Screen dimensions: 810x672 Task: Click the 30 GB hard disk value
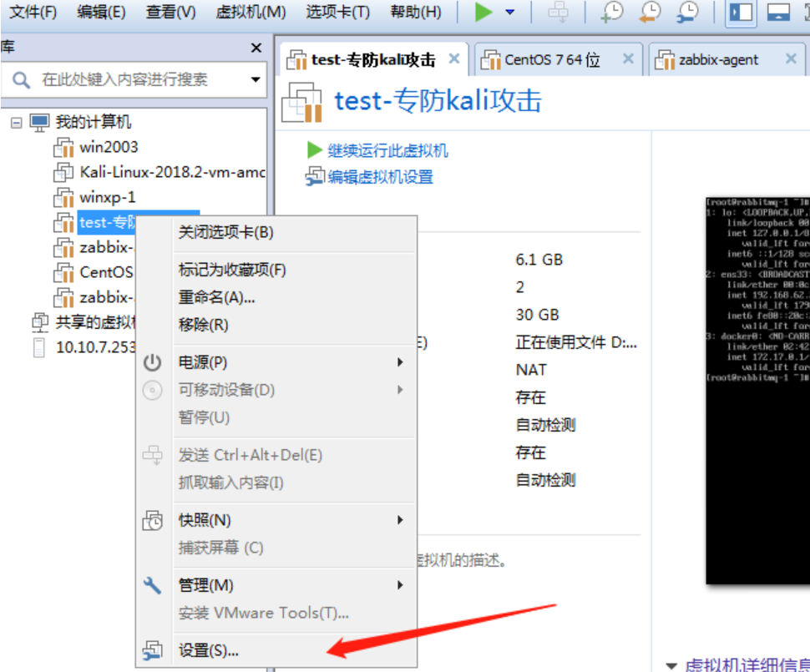(x=537, y=315)
